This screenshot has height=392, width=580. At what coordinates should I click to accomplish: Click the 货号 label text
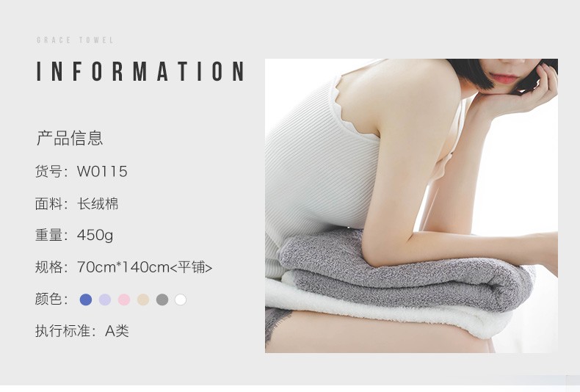click(48, 172)
